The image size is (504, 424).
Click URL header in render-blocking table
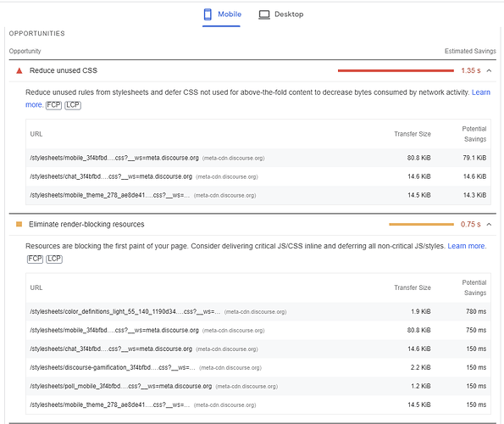pos(36,288)
